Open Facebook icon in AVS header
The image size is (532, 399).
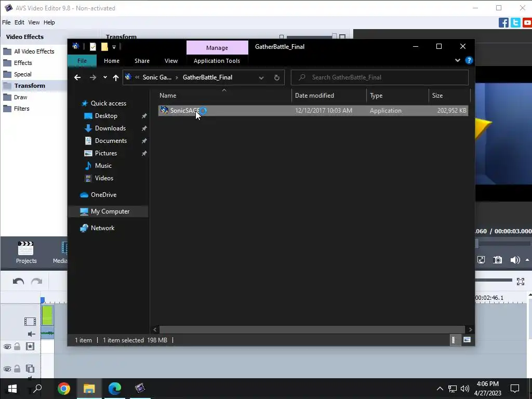(x=503, y=23)
